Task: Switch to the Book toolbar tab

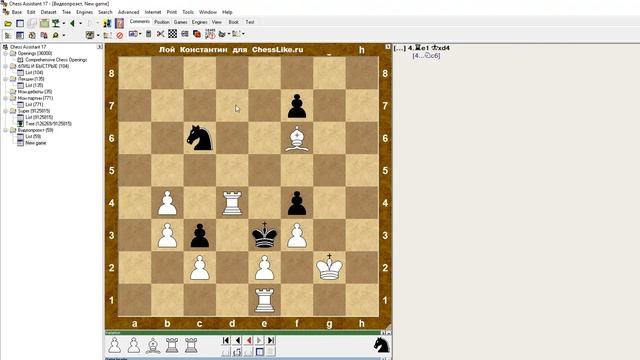Action: (x=233, y=22)
